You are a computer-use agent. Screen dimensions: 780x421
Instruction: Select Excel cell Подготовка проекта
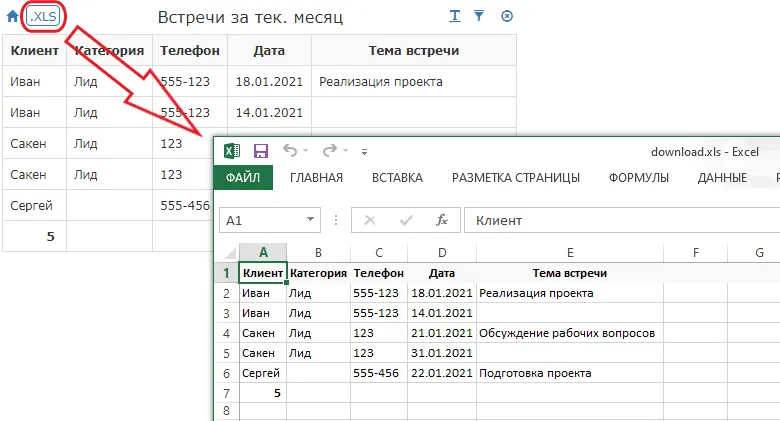click(570, 373)
